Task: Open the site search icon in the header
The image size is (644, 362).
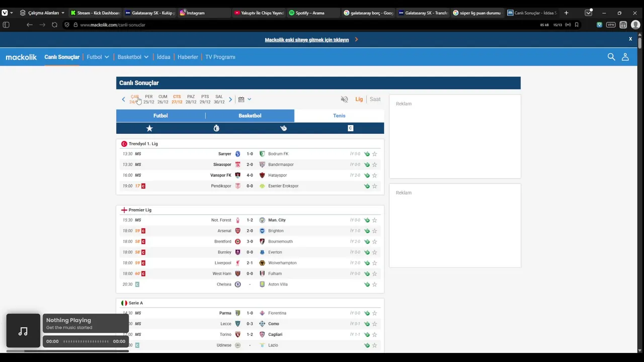Action: [611, 57]
